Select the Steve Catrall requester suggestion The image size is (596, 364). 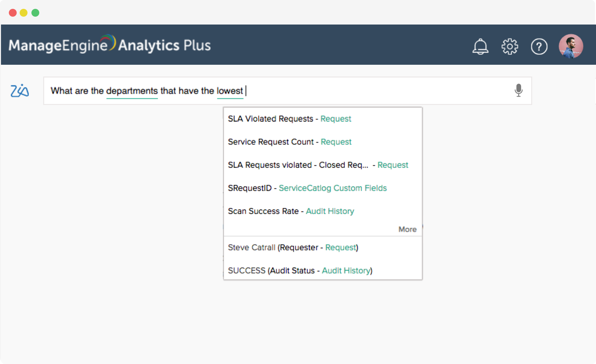(x=323, y=248)
